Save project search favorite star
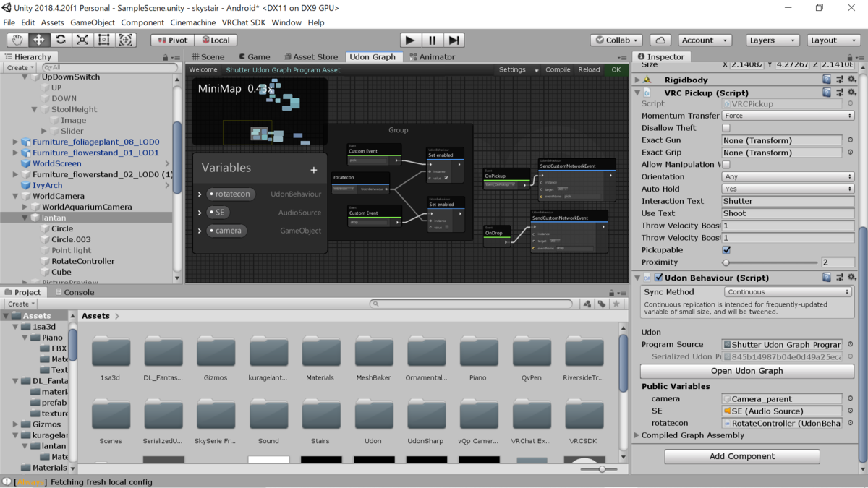 [x=616, y=304]
